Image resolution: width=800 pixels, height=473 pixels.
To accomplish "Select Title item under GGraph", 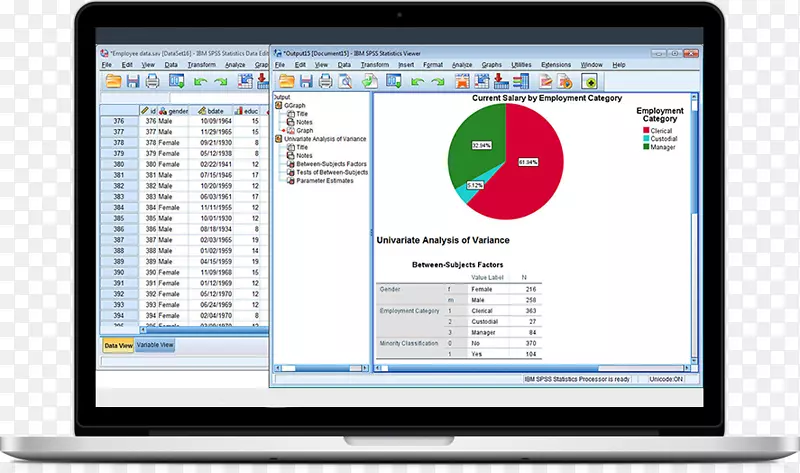I will 302,114.
